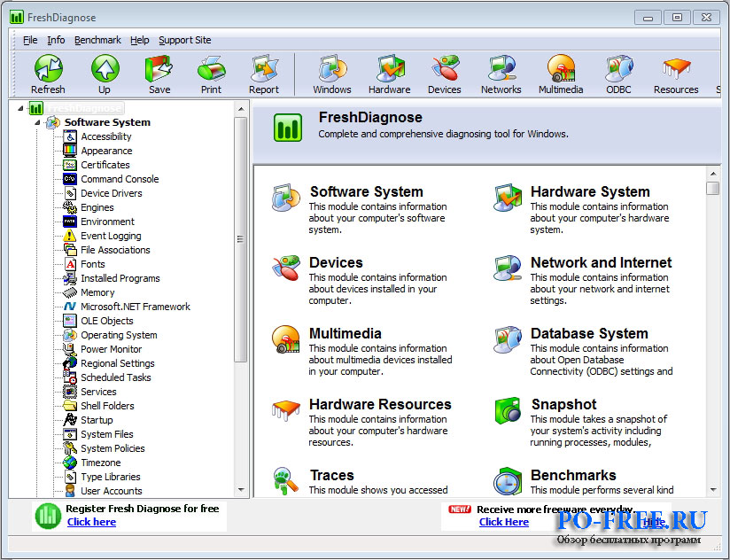The width and height of the screenshot is (730, 560).
Task: Open Network and Internet module icon
Action: pyautogui.click(x=508, y=268)
